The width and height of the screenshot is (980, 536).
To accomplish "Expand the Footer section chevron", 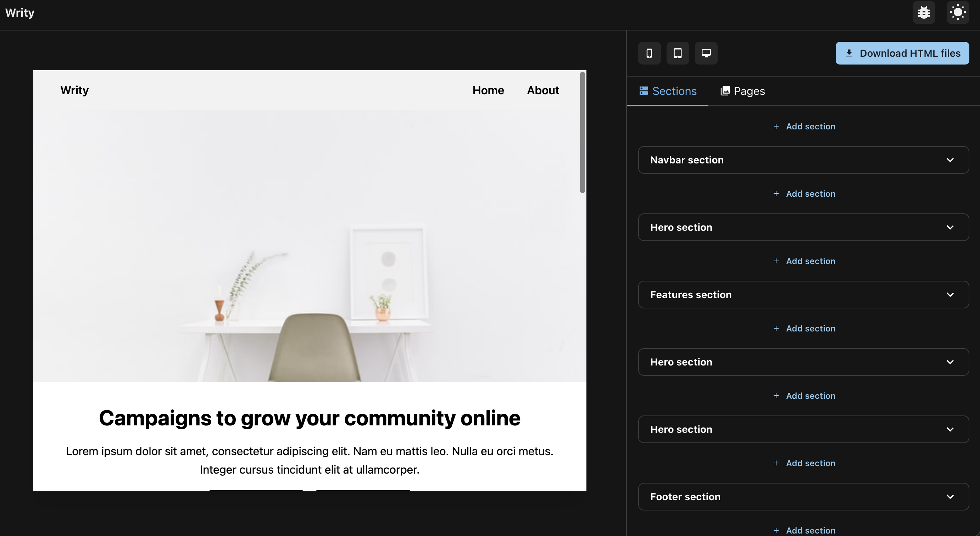I will coord(950,497).
